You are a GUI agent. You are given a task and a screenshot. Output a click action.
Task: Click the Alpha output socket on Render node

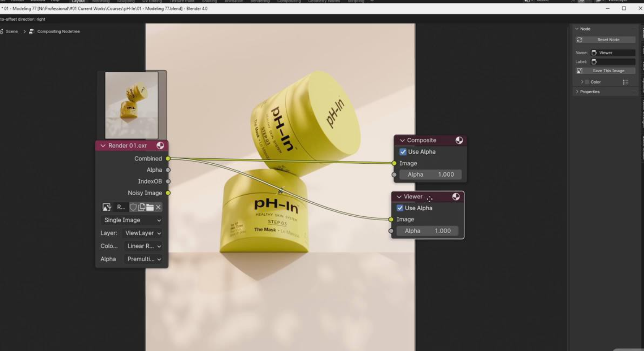click(x=168, y=170)
